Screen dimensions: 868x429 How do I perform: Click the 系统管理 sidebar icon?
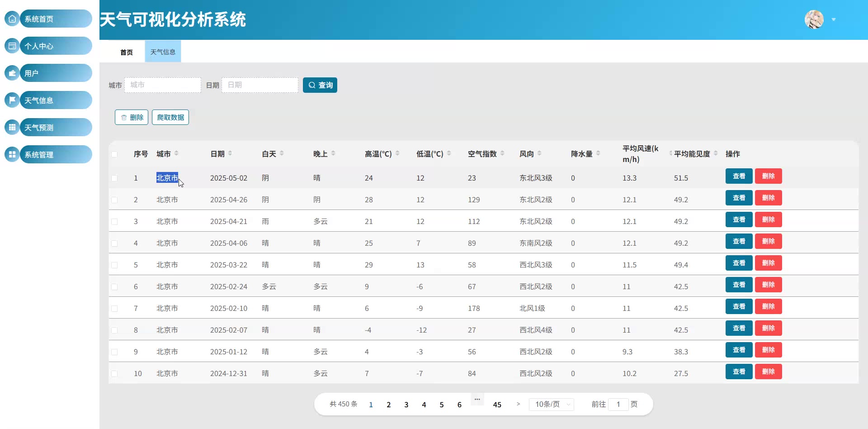coord(12,154)
